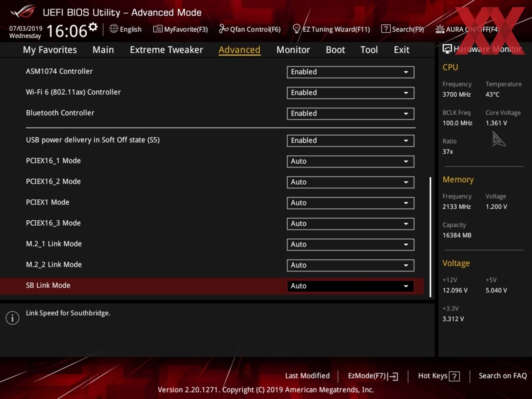Show Hot Keys label
The height and width of the screenshot is (399, 532).
(433, 376)
